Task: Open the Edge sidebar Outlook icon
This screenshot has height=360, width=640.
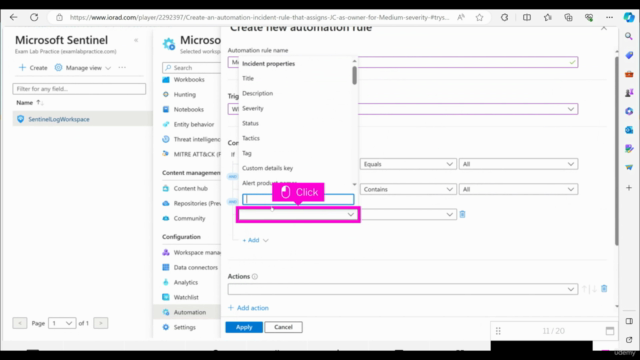Action: (629, 130)
